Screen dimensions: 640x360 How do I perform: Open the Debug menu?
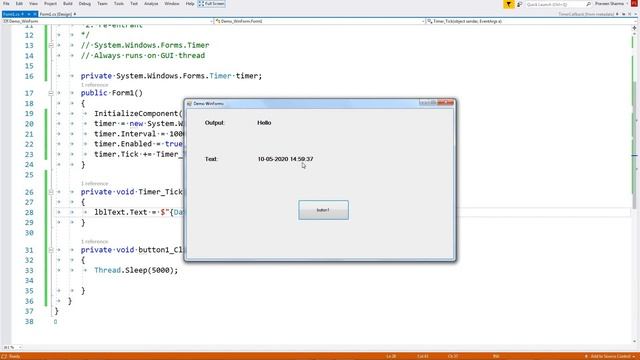(x=84, y=4)
